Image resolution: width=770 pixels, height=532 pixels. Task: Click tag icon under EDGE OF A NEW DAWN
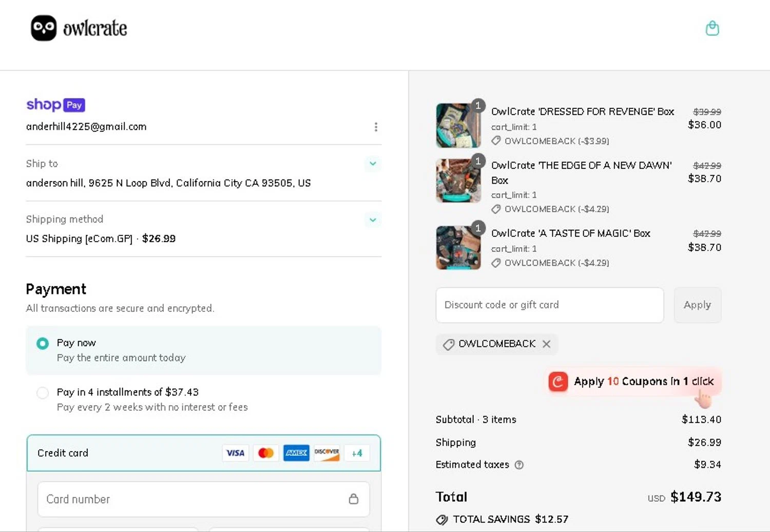[496, 209]
